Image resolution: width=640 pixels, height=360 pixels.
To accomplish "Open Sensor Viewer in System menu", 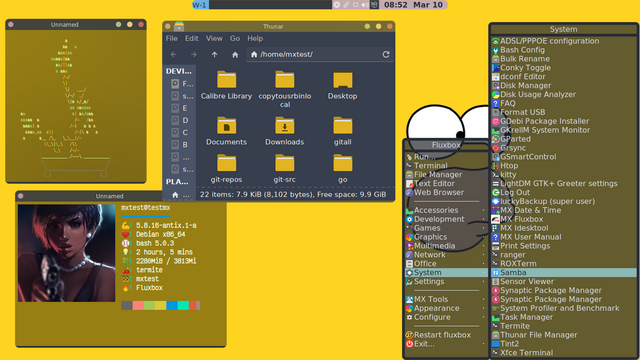I will point(564,282).
